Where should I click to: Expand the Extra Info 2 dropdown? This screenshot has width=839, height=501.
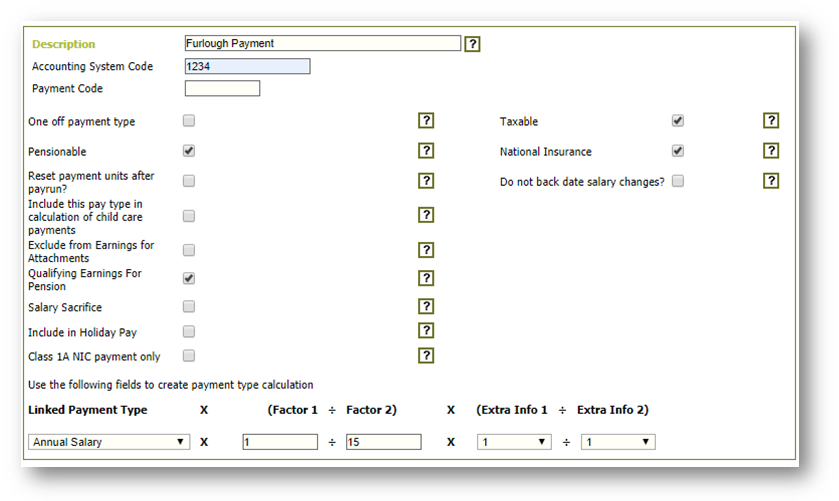[618, 442]
